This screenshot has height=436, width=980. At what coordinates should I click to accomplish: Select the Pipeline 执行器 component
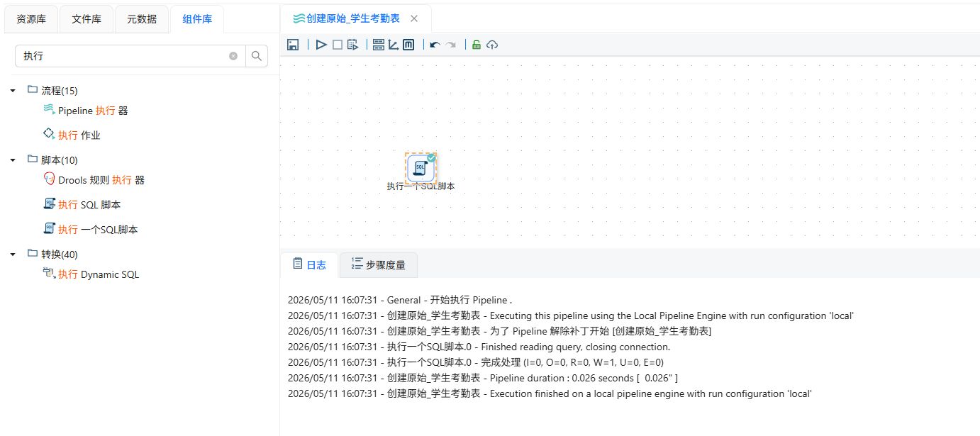click(x=86, y=111)
